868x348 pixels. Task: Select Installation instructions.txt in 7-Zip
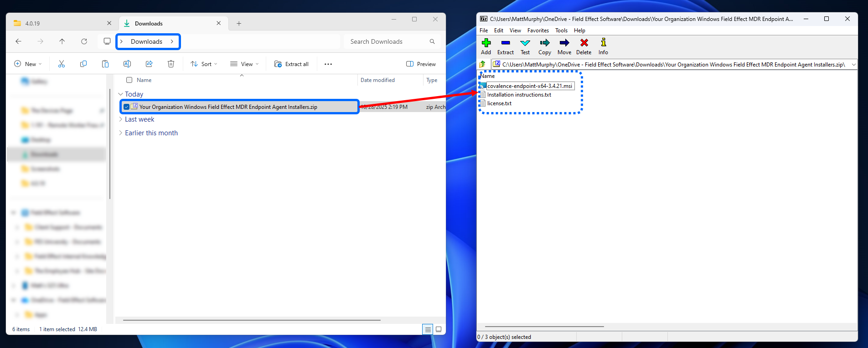519,95
